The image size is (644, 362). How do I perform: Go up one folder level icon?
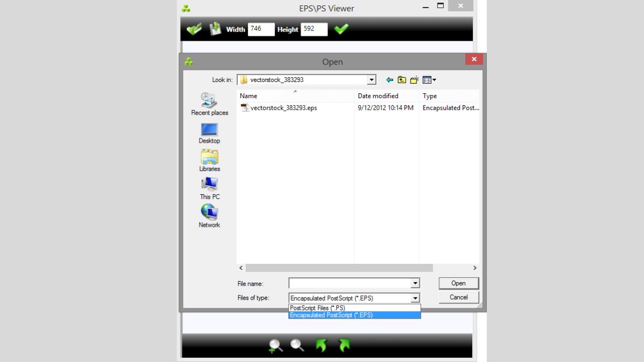[x=401, y=79]
